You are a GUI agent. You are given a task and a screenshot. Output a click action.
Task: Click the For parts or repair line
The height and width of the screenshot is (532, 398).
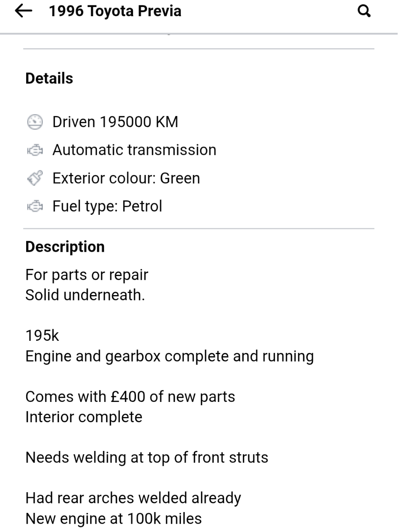coord(87,275)
